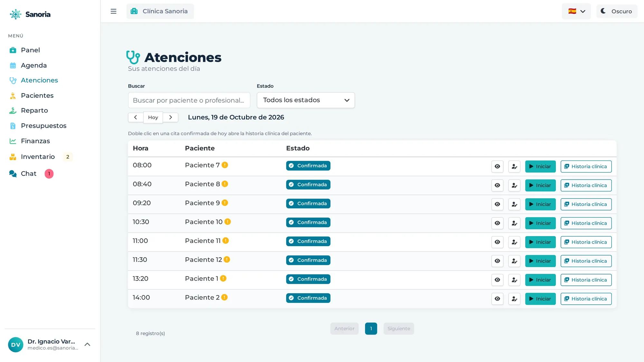View appointment details for Paciente 11
644x362 pixels.
tap(497, 242)
